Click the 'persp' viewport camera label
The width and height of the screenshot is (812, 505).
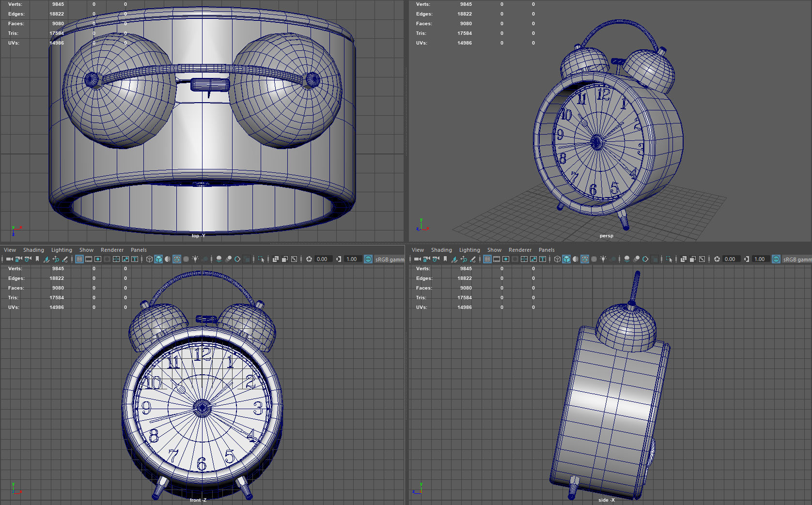coord(606,236)
